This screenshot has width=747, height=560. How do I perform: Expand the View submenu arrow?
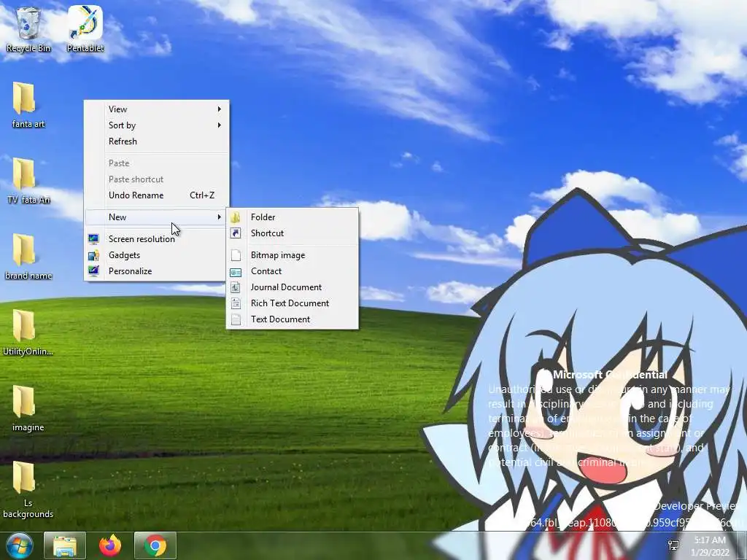[x=219, y=109]
